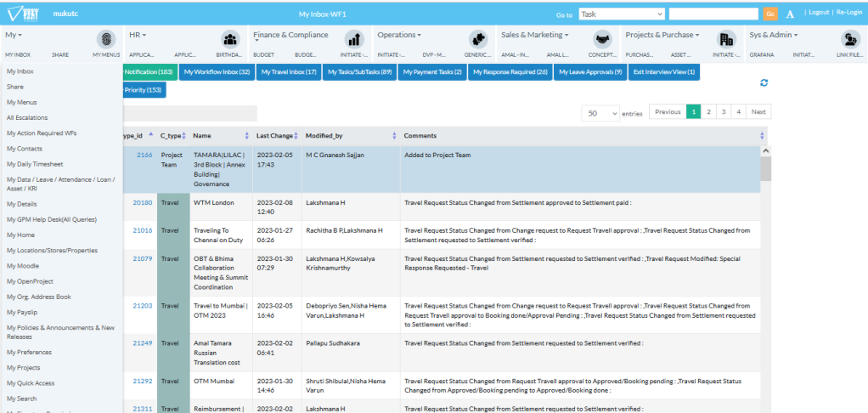Open the Projects & Purchase dropdown
868x413 pixels.
pyautogui.click(x=662, y=35)
